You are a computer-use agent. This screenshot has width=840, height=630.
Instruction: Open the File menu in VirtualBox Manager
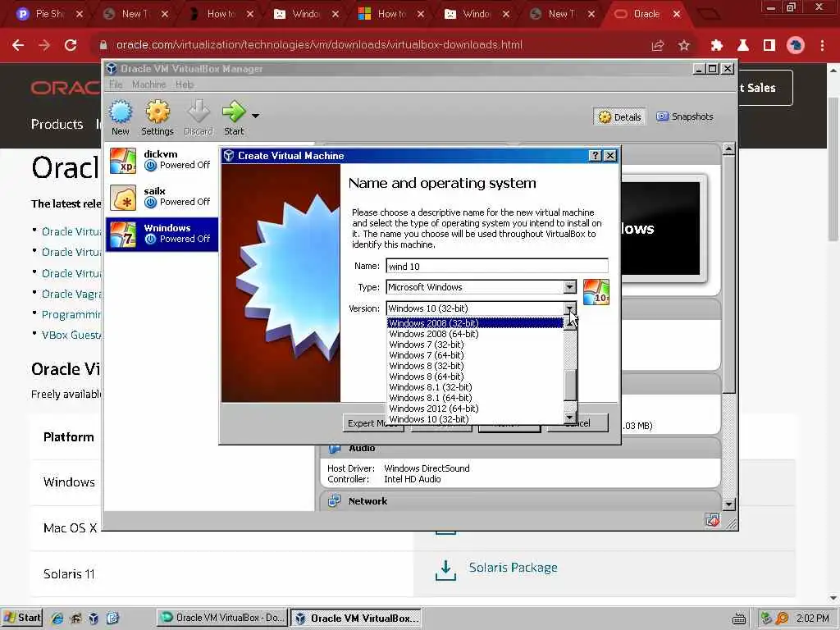[116, 84]
